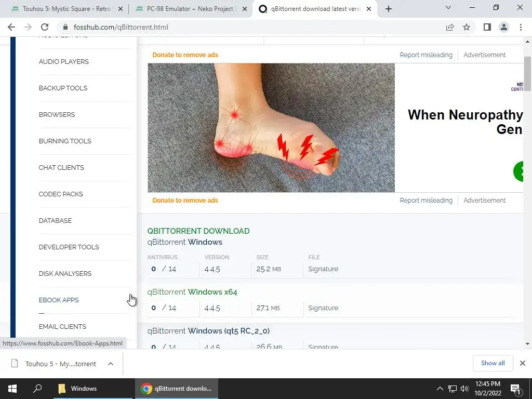The height and width of the screenshot is (399, 532).
Task: Click the forward navigation arrow
Action: pyautogui.click(x=28, y=27)
